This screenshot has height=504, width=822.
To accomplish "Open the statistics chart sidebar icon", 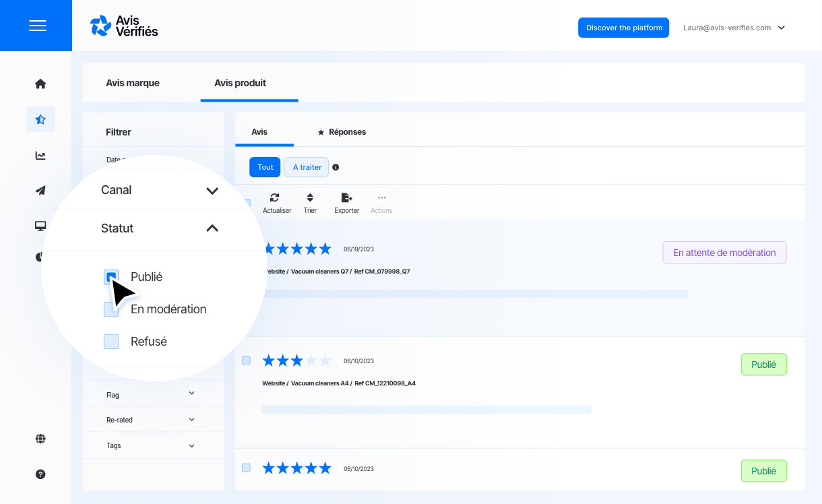I will pyautogui.click(x=40, y=156).
